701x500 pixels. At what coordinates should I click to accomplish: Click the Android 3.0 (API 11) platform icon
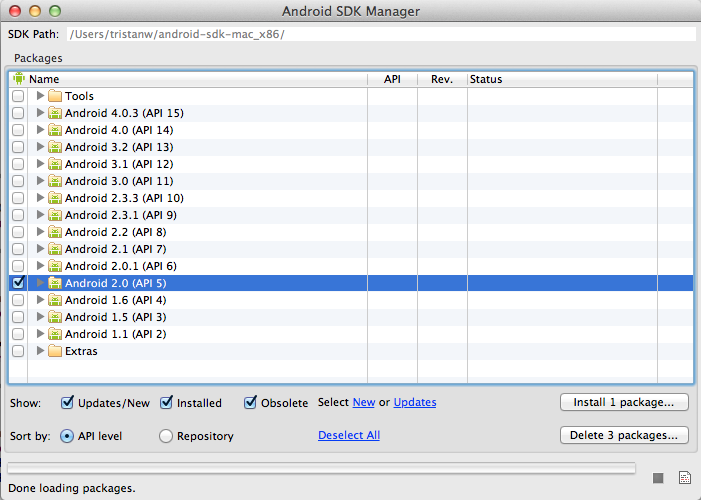point(55,181)
